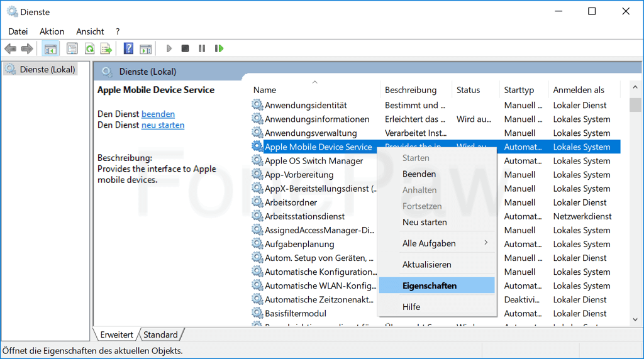Click the Start service play icon
644x359 pixels.
(169, 48)
